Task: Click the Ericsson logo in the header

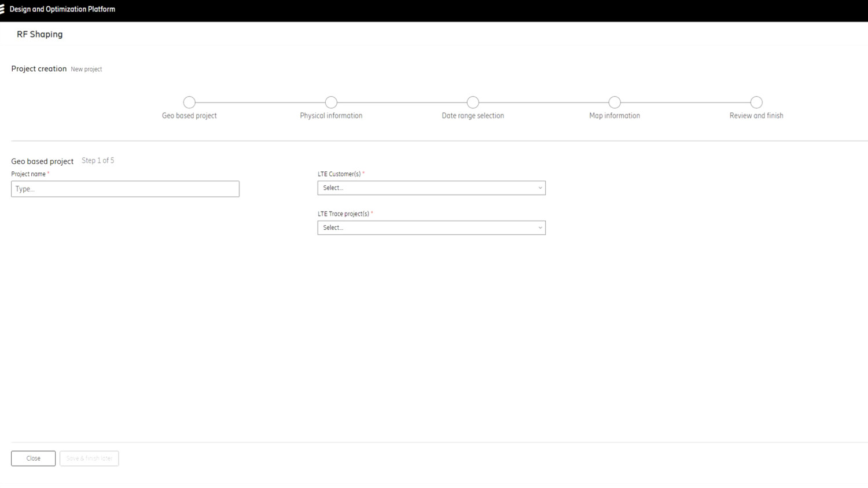Action: (5, 9)
